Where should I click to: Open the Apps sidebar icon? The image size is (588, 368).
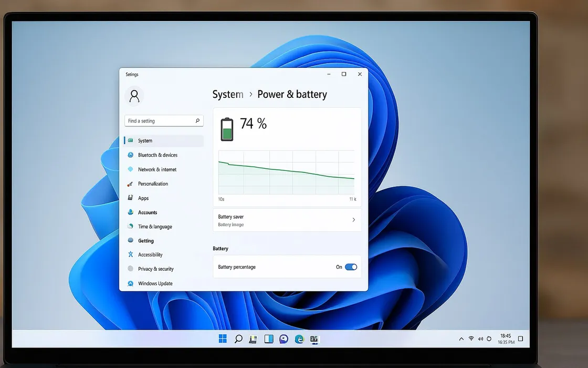[132, 198]
